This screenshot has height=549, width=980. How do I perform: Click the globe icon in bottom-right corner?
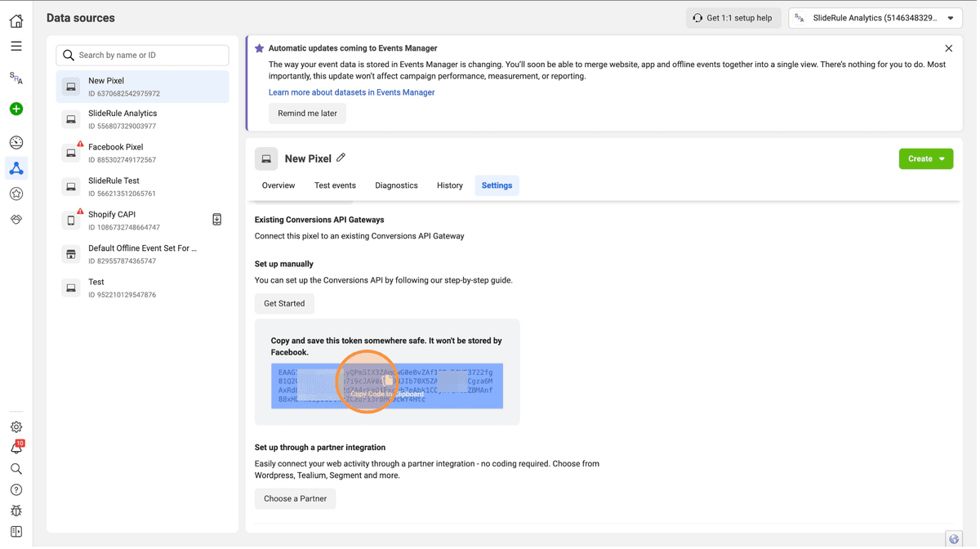pos(955,540)
